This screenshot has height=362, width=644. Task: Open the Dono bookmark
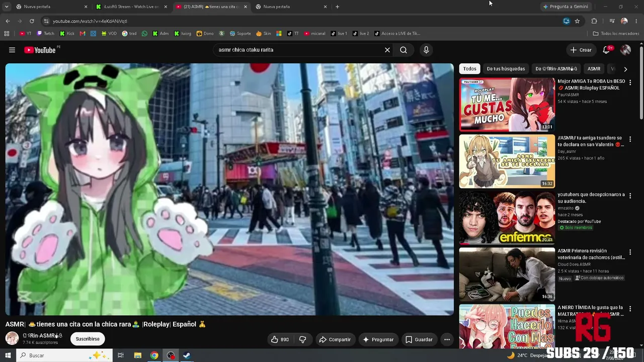coord(205,34)
